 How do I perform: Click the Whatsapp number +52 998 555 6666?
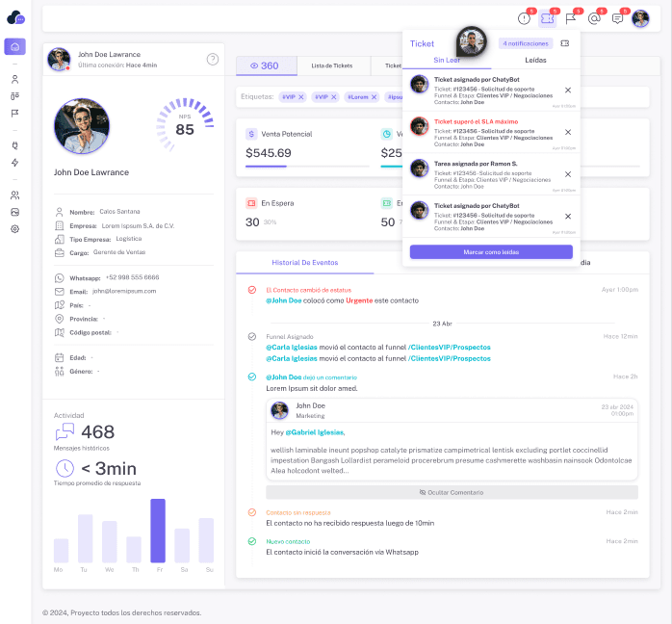133,277
